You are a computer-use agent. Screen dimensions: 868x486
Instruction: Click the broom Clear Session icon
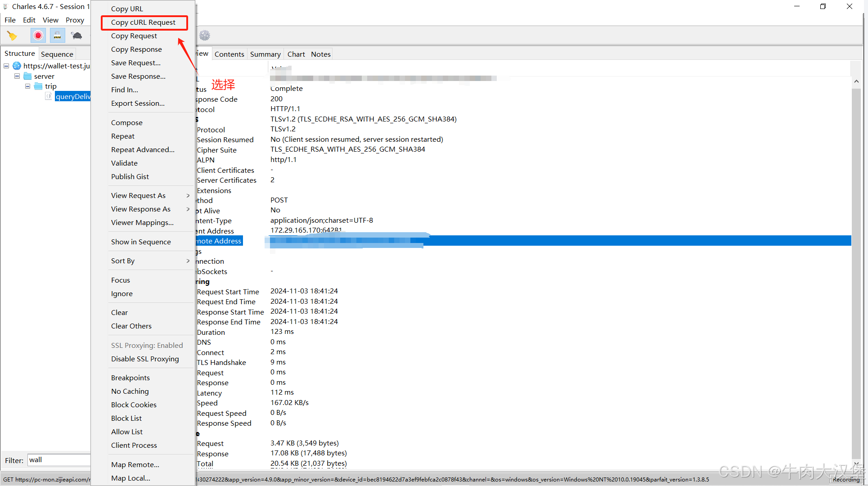click(12, 36)
